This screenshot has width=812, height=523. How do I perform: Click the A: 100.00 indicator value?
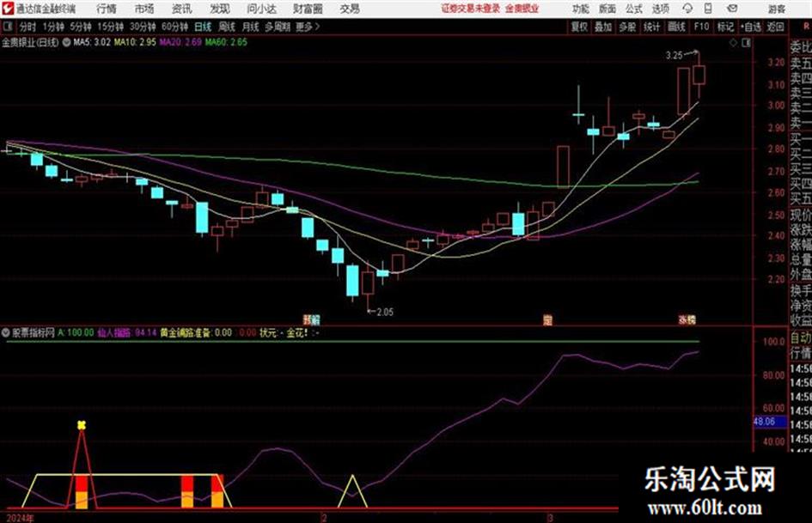pyautogui.click(x=76, y=332)
